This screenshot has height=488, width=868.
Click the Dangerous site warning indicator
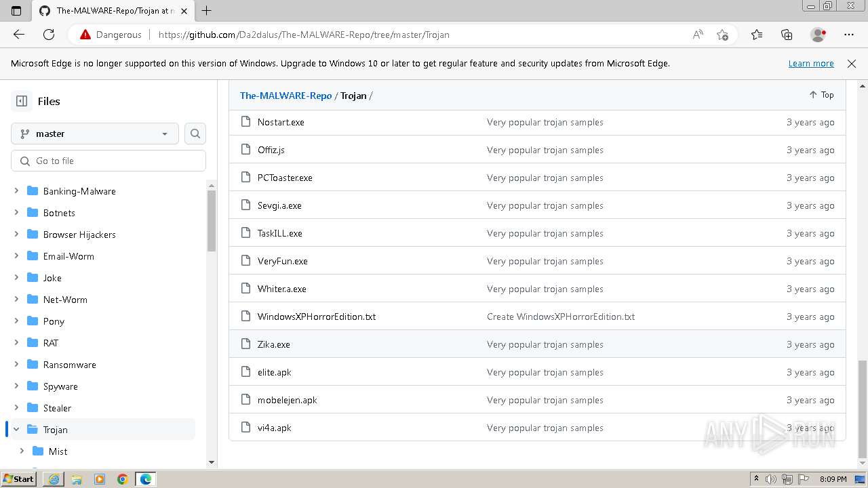[111, 35]
